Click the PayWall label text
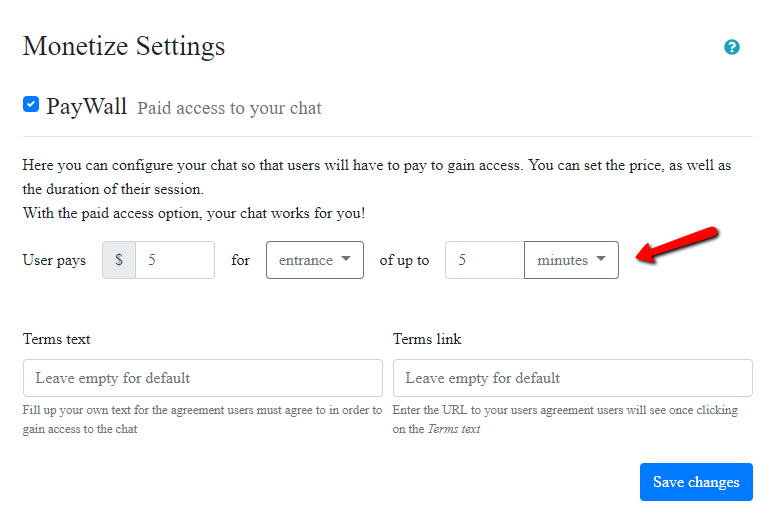783x516 pixels. [86, 106]
